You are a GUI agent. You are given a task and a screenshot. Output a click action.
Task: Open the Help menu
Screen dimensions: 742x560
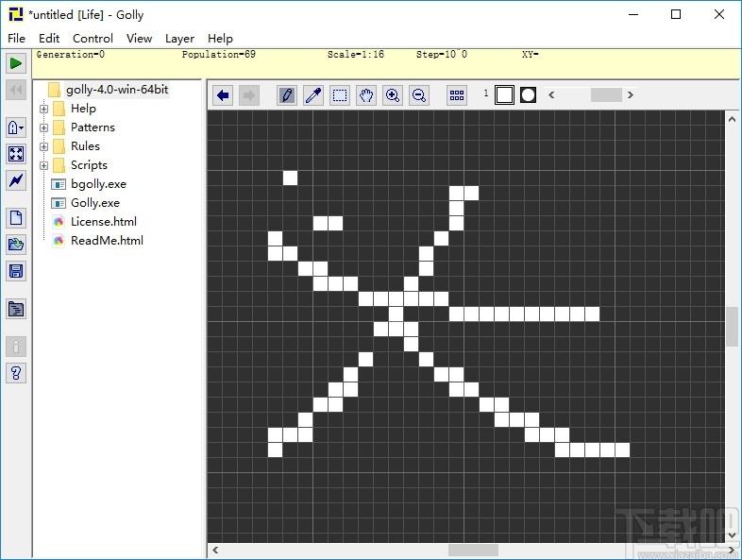click(220, 39)
